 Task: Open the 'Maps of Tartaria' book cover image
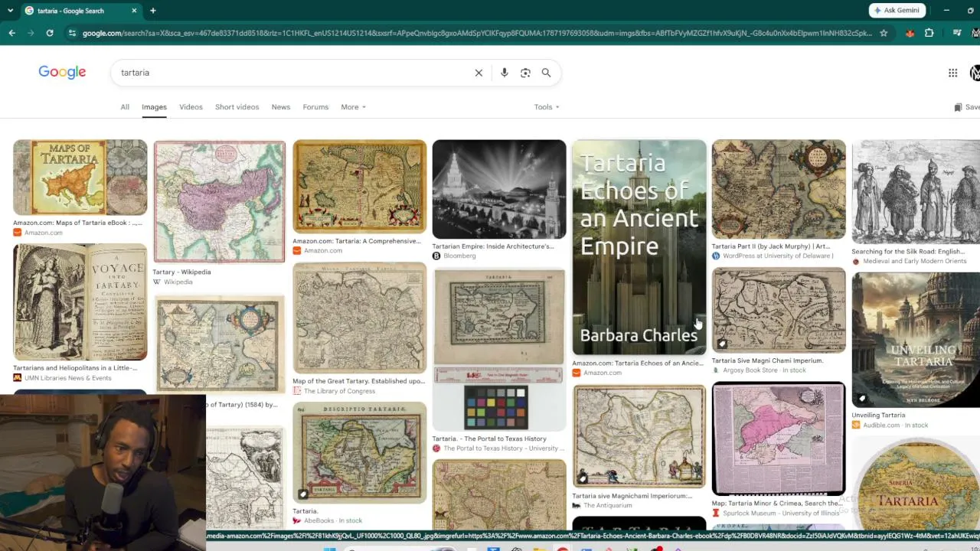(x=80, y=178)
